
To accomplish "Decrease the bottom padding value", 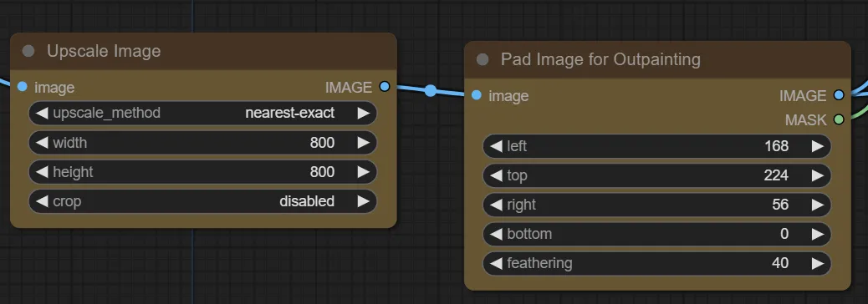I will coord(496,234).
